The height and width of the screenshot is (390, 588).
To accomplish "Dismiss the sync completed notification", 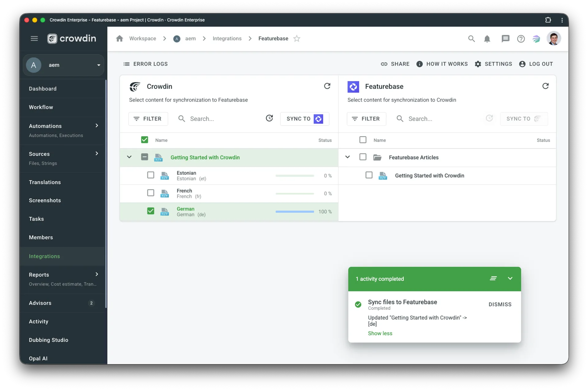I will (x=500, y=304).
